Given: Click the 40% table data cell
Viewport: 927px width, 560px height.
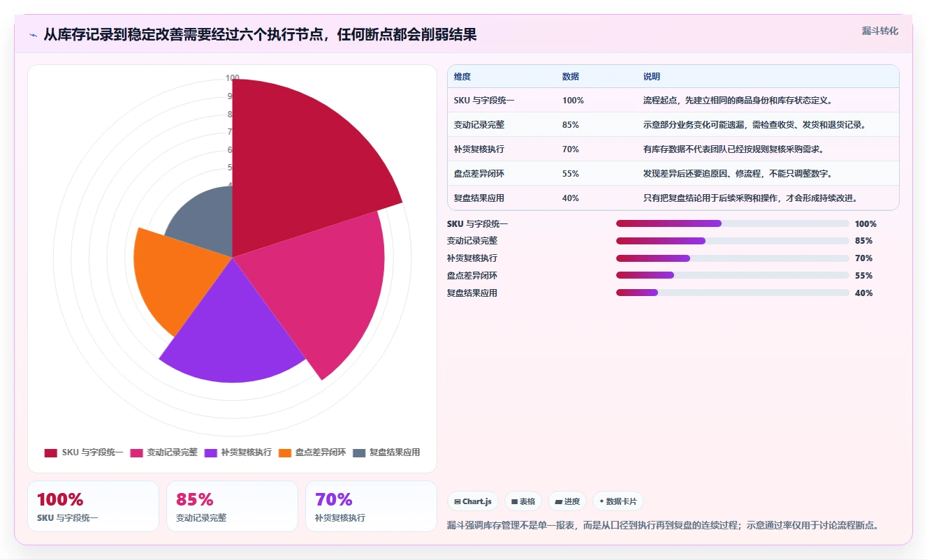Looking at the screenshot, I should 571,198.
